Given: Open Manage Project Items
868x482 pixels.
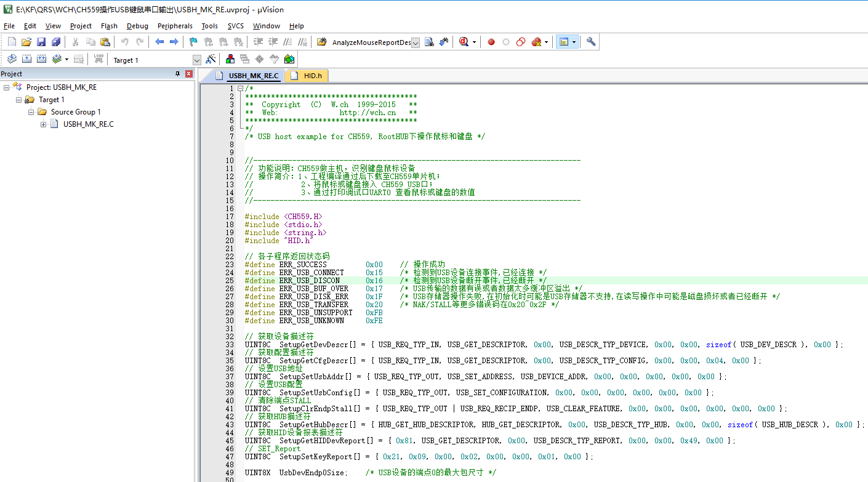Looking at the screenshot, I should (x=230, y=60).
